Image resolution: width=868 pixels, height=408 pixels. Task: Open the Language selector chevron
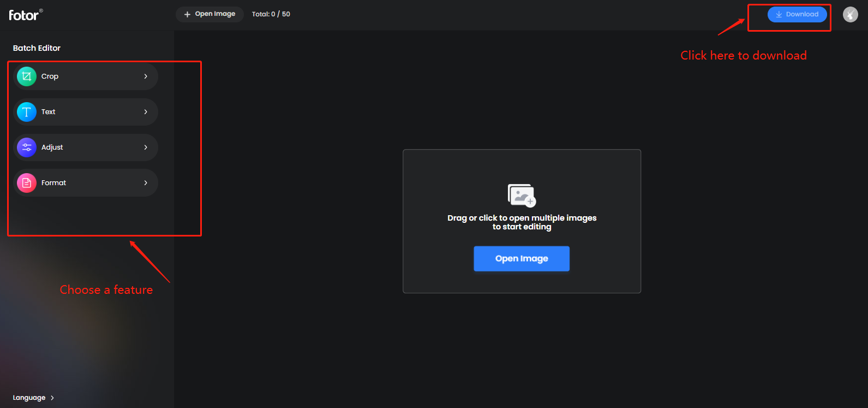point(52,398)
